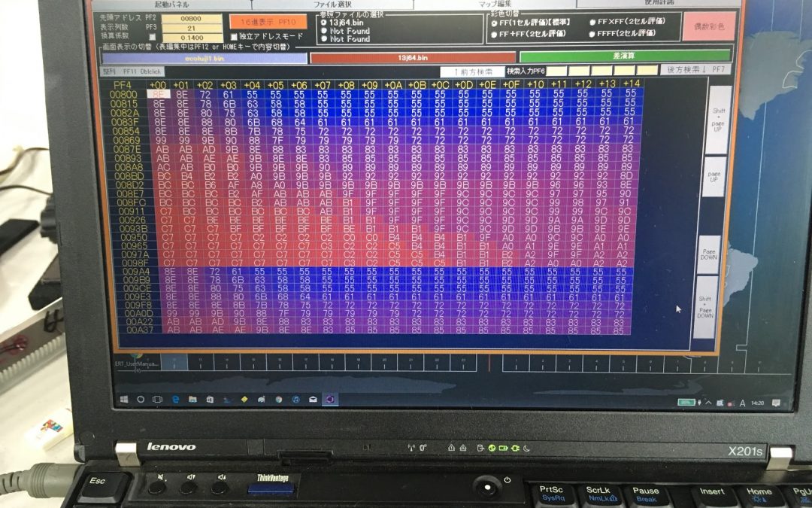The image size is (812, 508).
Task: Select the 13j64.bin reference file radio button
Action: coord(323,23)
